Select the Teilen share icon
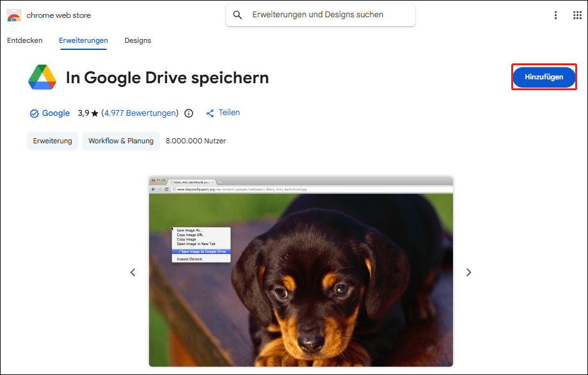The image size is (588, 375). pos(223,113)
